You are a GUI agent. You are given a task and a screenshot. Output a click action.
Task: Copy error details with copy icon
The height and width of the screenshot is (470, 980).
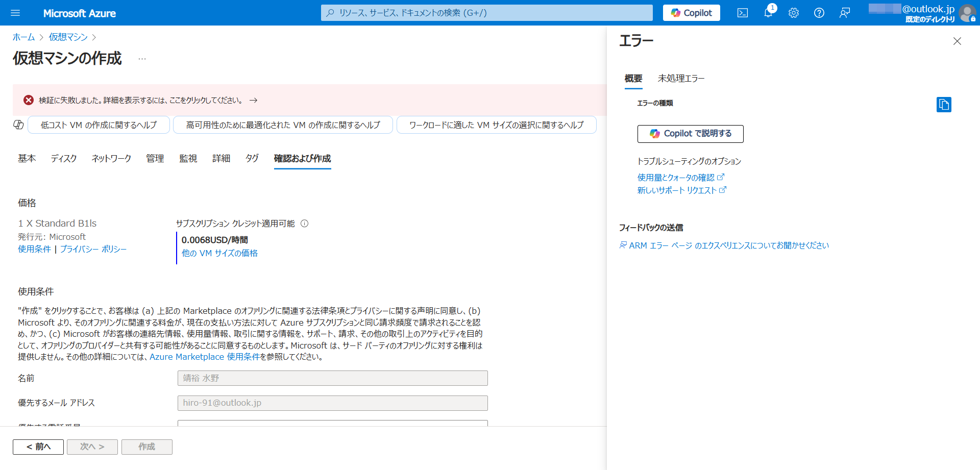pyautogui.click(x=943, y=105)
